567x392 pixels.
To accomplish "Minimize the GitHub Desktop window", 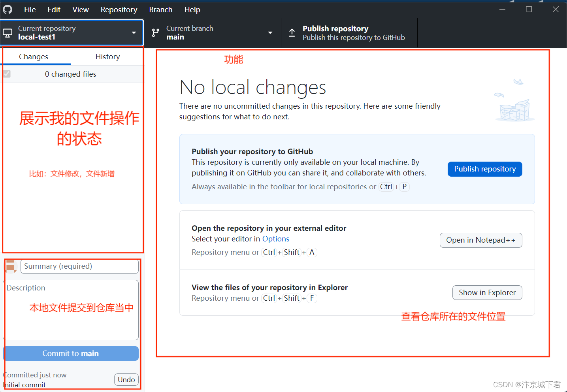I will 503,9.
